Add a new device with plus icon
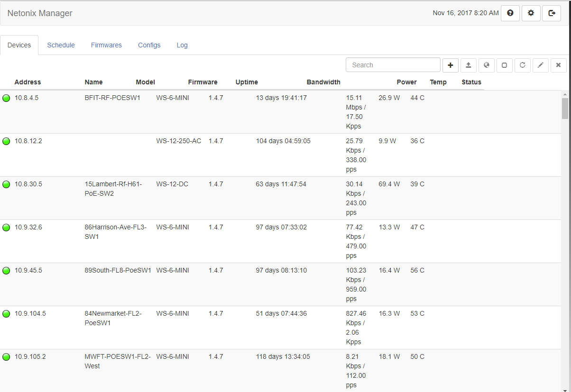The image size is (571, 392). pyautogui.click(x=450, y=65)
